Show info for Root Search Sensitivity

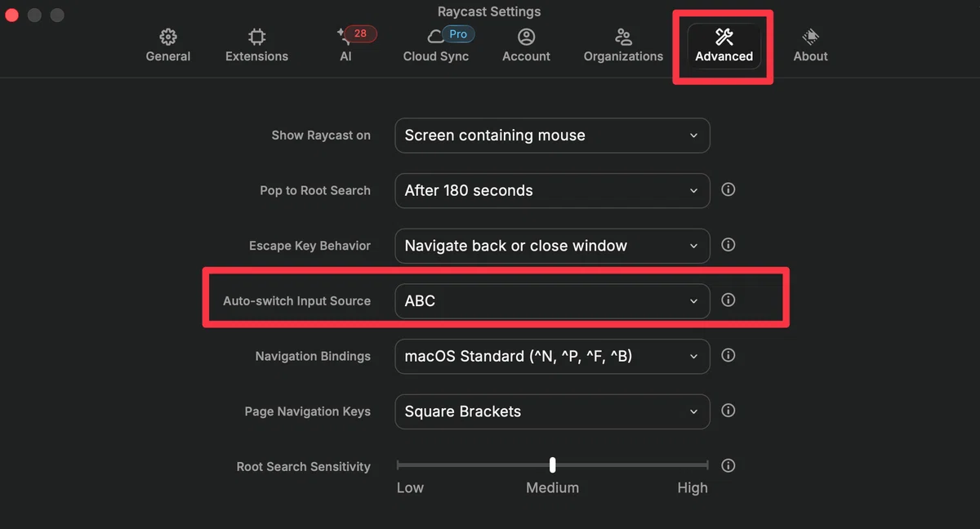(x=728, y=466)
